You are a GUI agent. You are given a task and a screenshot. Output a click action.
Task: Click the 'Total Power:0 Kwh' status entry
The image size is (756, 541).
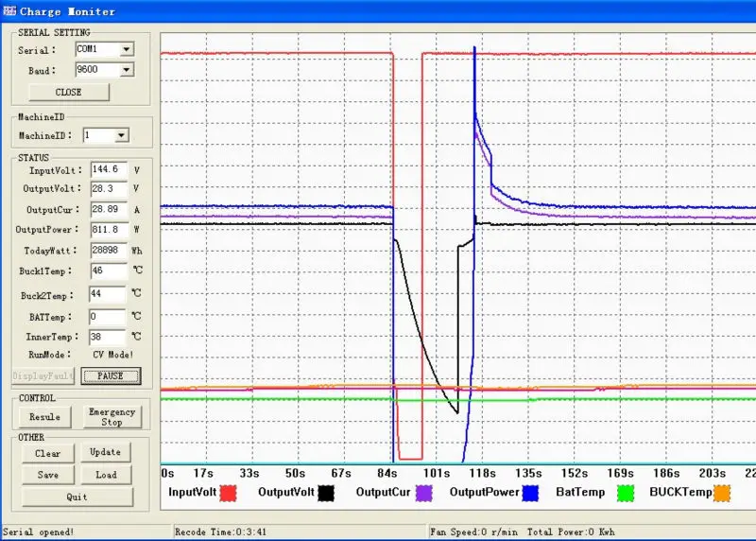point(571,532)
